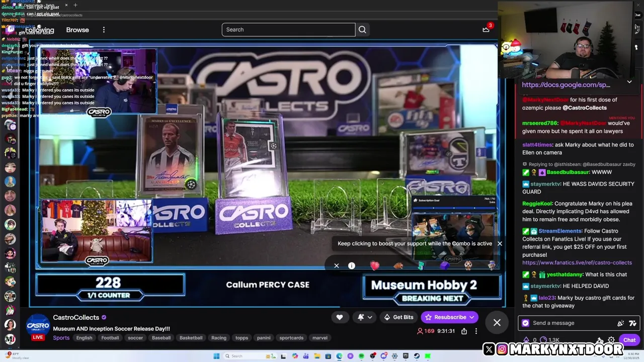Click the Basketball tag
Image resolution: width=644 pixels, height=362 pixels.
191,338
